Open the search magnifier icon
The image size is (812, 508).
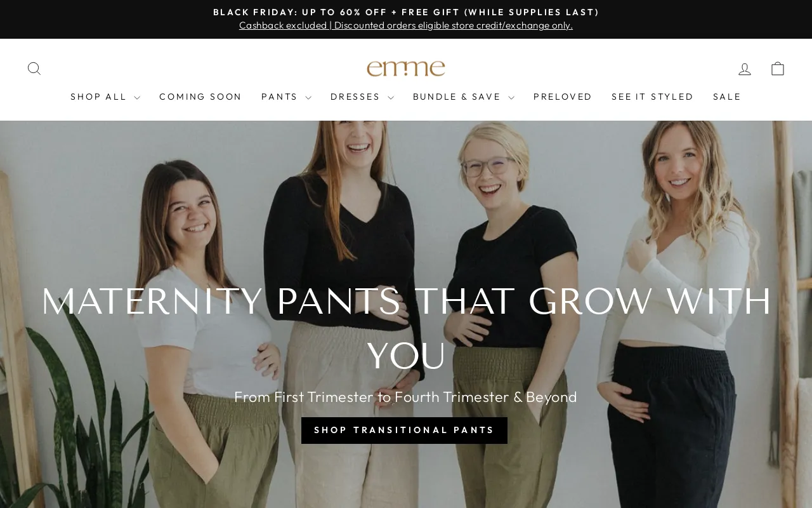click(34, 69)
